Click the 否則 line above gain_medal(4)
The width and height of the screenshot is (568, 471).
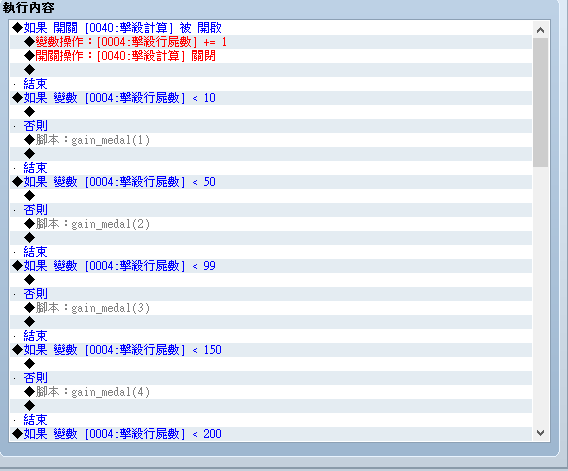click(271, 378)
